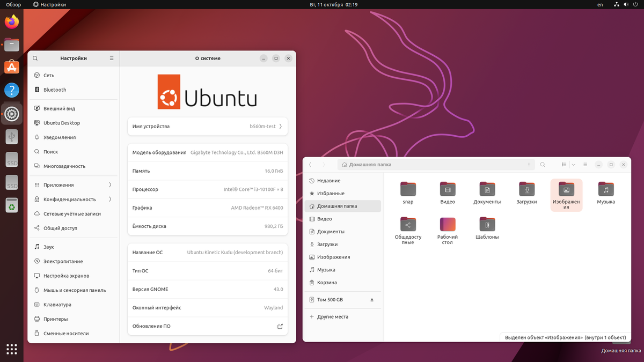Select Недавние in Files sidebar
This screenshot has width=644, height=362.
click(x=343, y=181)
